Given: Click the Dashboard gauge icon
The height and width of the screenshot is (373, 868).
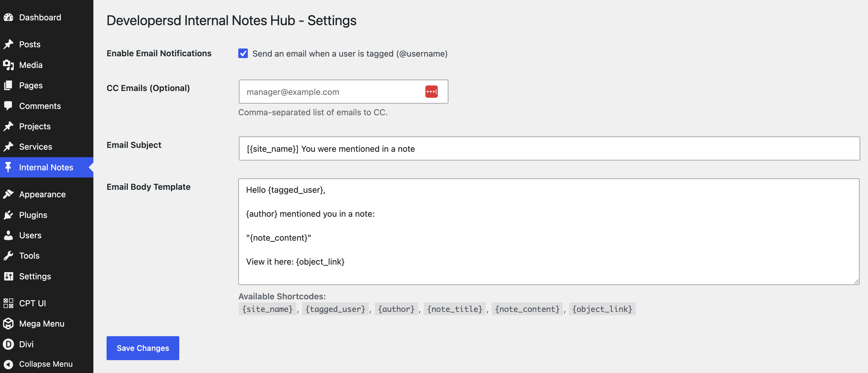Looking at the screenshot, I should click(8, 18).
